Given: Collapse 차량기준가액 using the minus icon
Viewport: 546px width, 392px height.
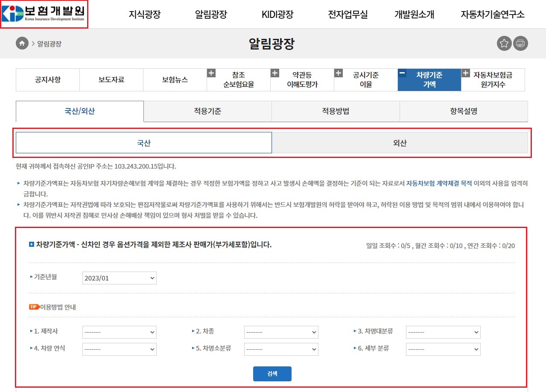Looking at the screenshot, I should click(x=401, y=73).
